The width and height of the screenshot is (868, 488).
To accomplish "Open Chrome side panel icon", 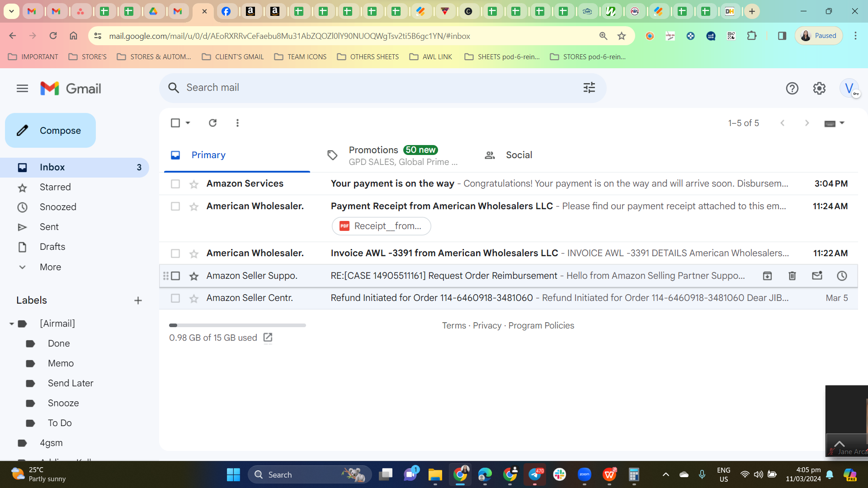I will pos(782,36).
